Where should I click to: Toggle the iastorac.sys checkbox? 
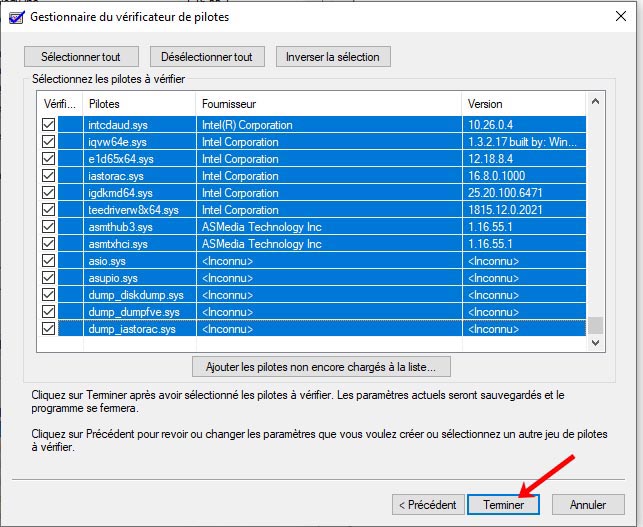point(48,176)
